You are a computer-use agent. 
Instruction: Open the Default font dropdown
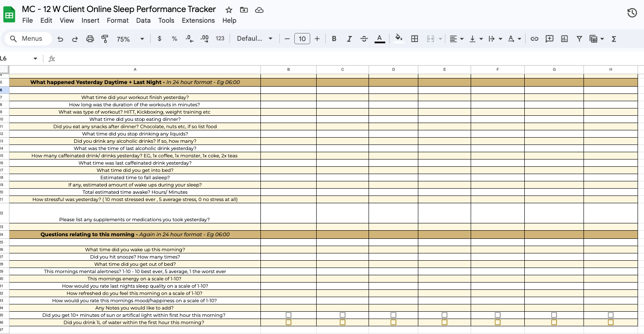(x=255, y=39)
